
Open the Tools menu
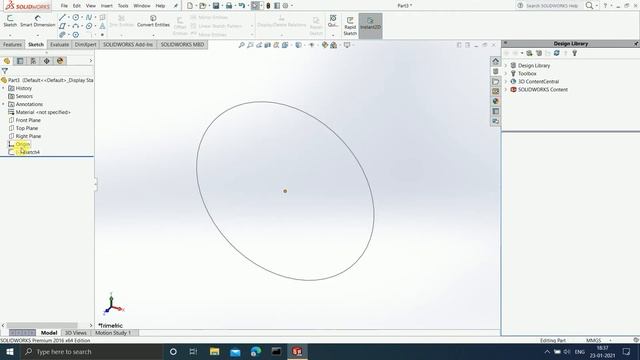(x=123, y=6)
